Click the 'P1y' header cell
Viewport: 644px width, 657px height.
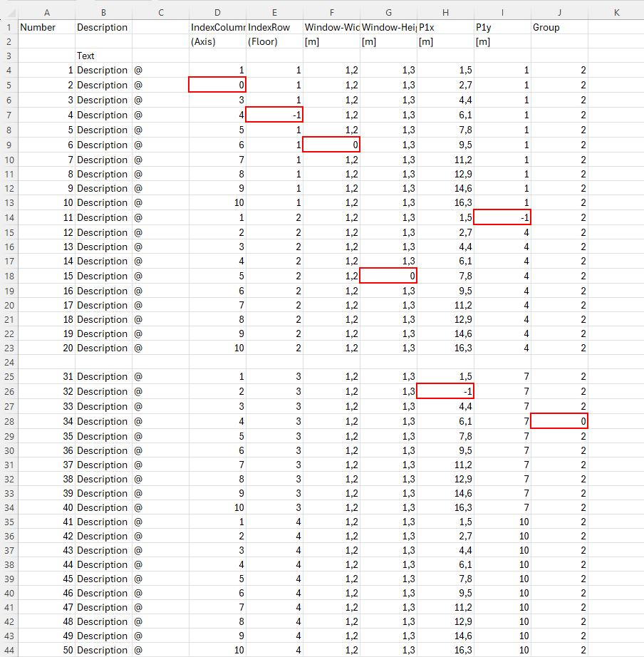tap(502, 27)
